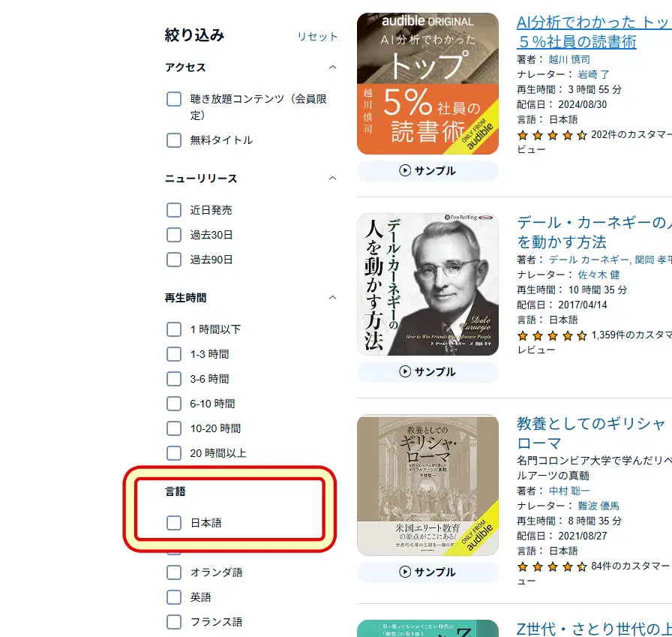
Task: Click the リセット link to clear filters
Action: click(317, 35)
